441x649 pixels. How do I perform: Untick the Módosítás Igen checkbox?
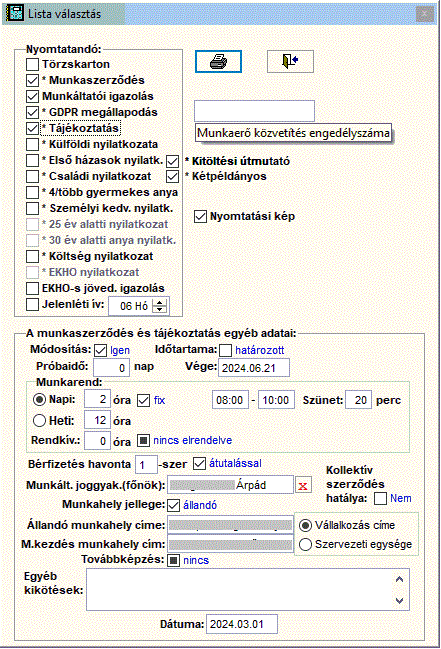[101, 351]
